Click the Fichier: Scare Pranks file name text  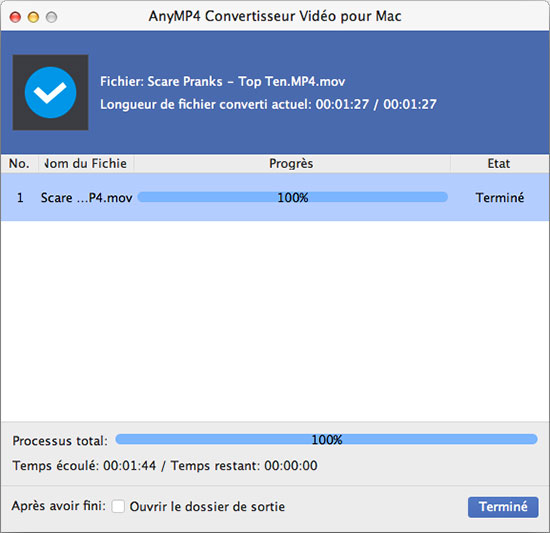pos(222,81)
